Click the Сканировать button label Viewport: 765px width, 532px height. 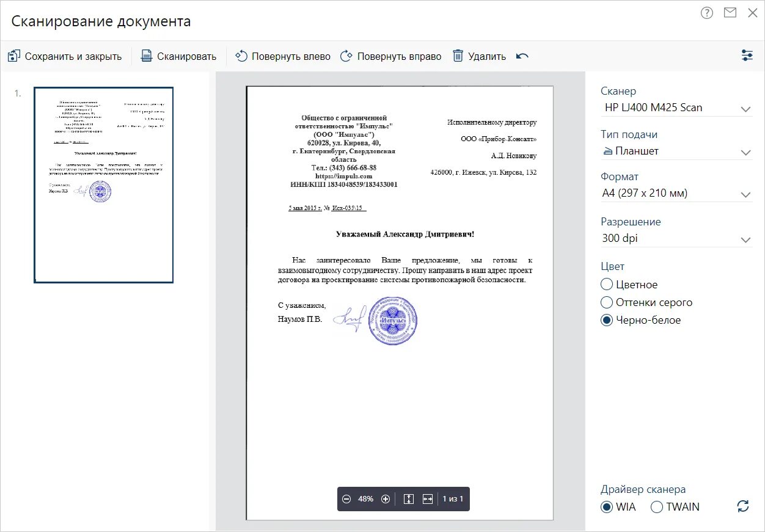(x=187, y=56)
